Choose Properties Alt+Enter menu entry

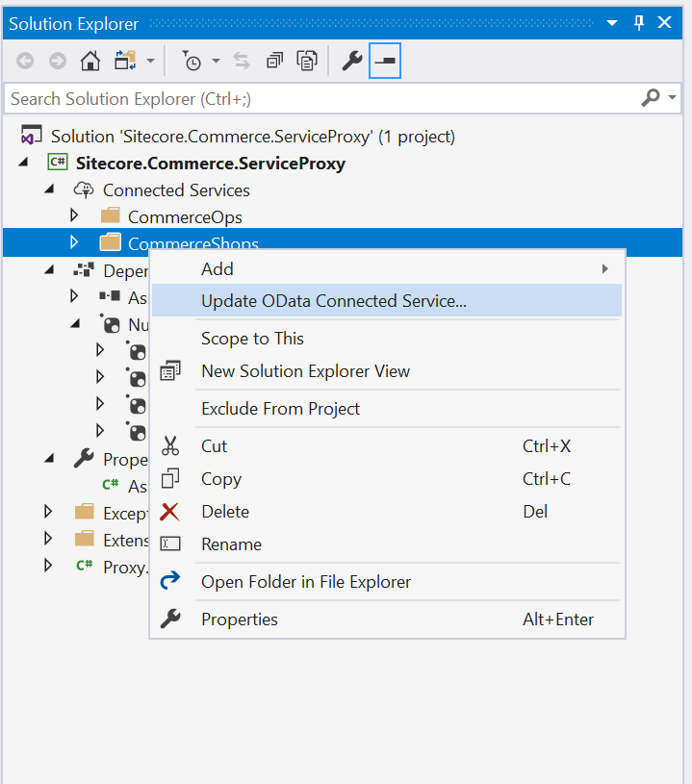[x=387, y=619]
